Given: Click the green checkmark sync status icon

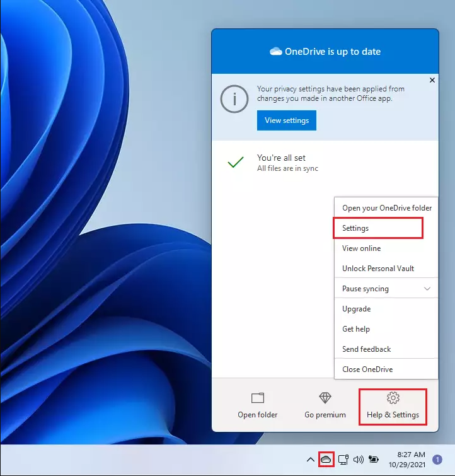Looking at the screenshot, I should click(236, 162).
